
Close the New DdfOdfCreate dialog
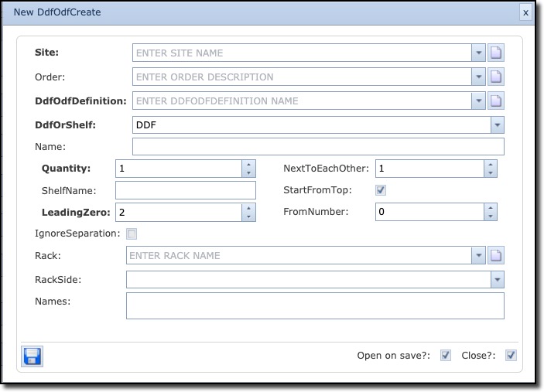[x=525, y=12]
